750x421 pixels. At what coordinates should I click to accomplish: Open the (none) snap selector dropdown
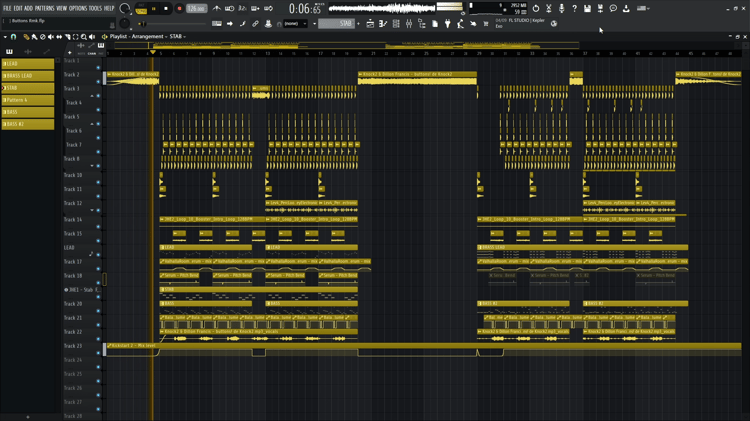click(x=295, y=23)
